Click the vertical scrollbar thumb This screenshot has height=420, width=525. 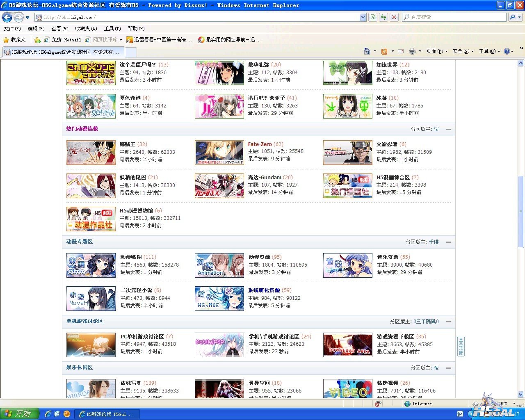(521, 212)
